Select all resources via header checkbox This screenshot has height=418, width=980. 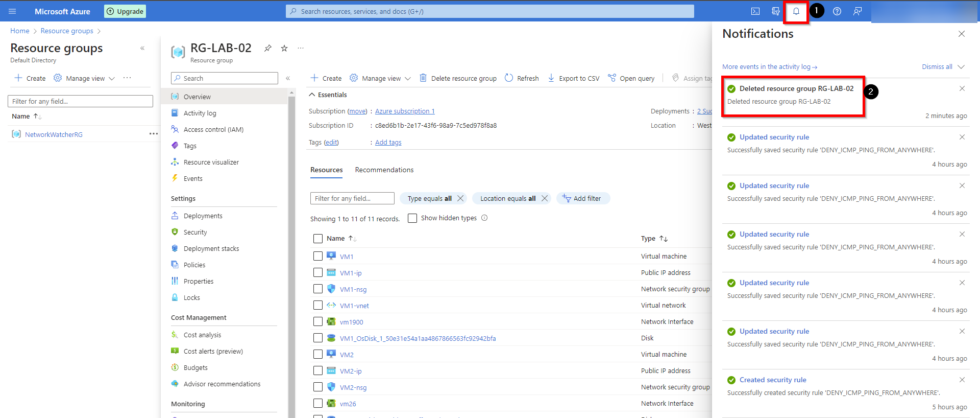pyautogui.click(x=318, y=239)
